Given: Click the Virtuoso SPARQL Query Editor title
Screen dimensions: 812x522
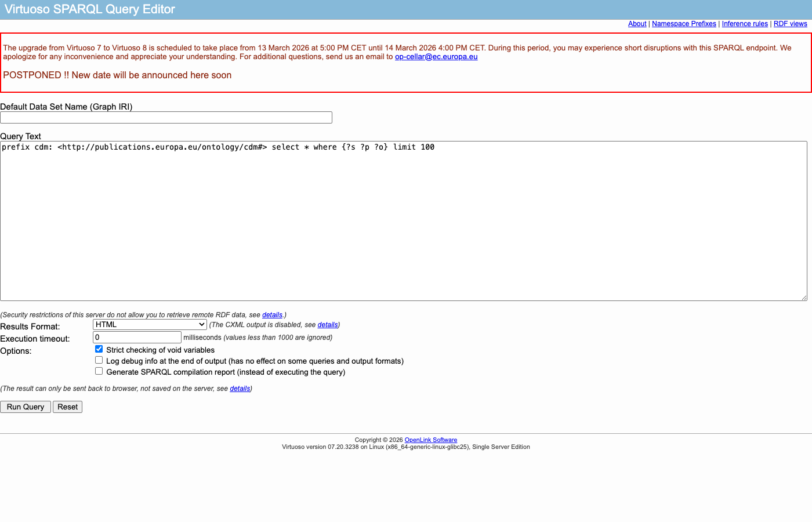Looking at the screenshot, I should [90, 9].
